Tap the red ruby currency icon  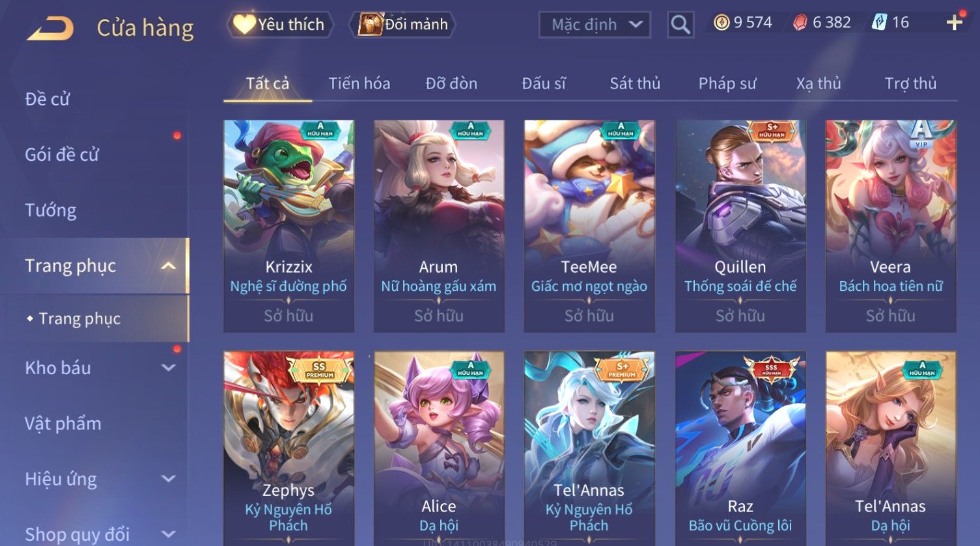click(800, 23)
